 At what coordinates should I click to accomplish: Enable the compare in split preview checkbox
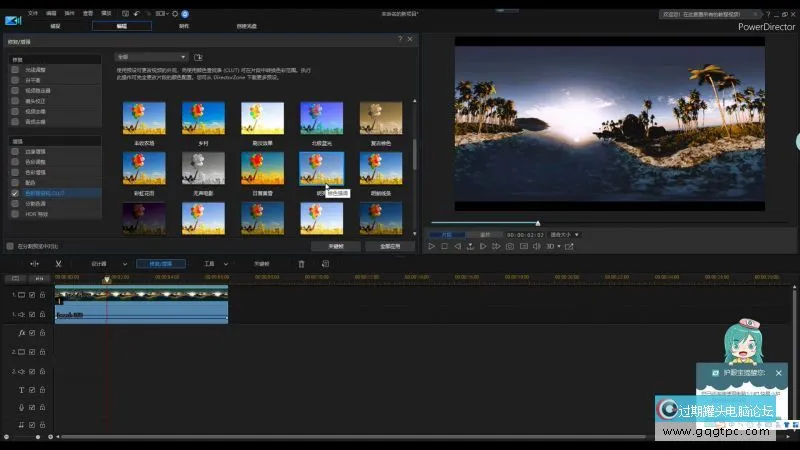pyautogui.click(x=10, y=245)
